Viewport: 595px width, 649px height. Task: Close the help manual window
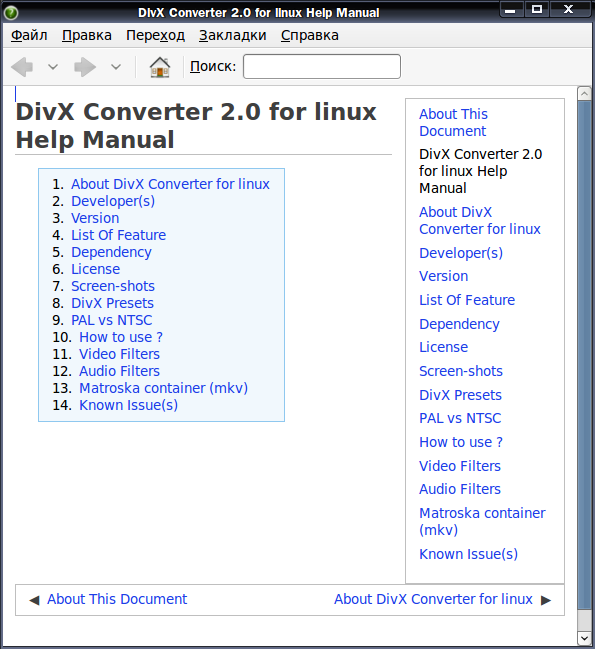pos(569,10)
